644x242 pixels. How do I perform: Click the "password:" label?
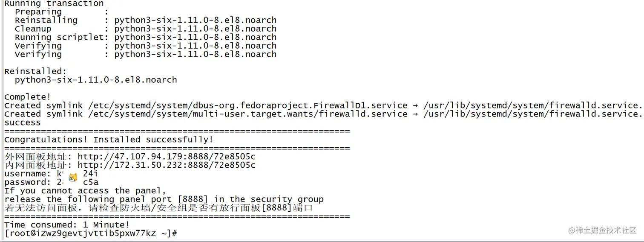(27, 182)
